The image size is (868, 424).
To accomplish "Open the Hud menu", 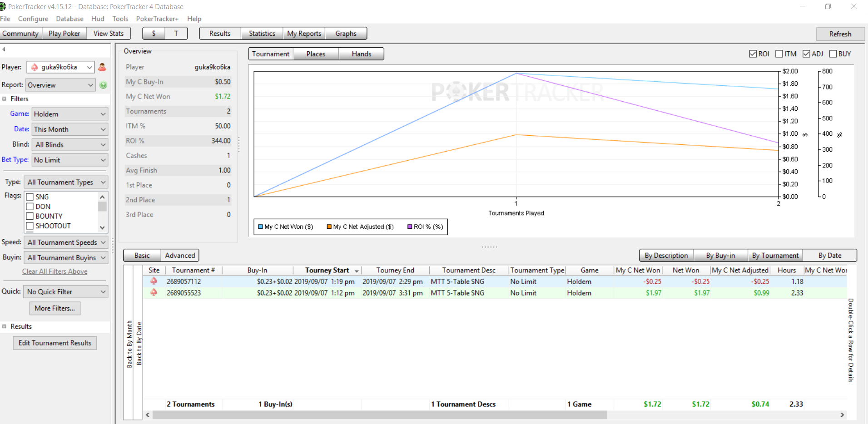I will 98,19.
